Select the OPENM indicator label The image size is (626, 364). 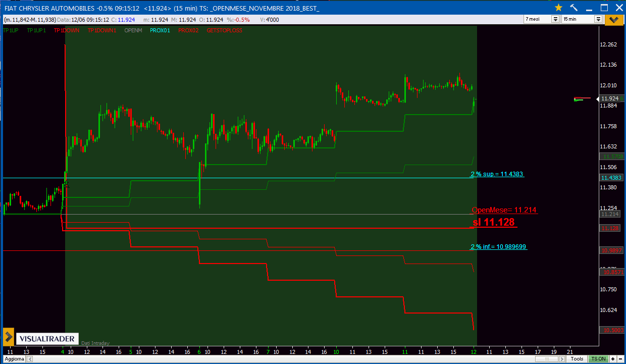tap(133, 30)
